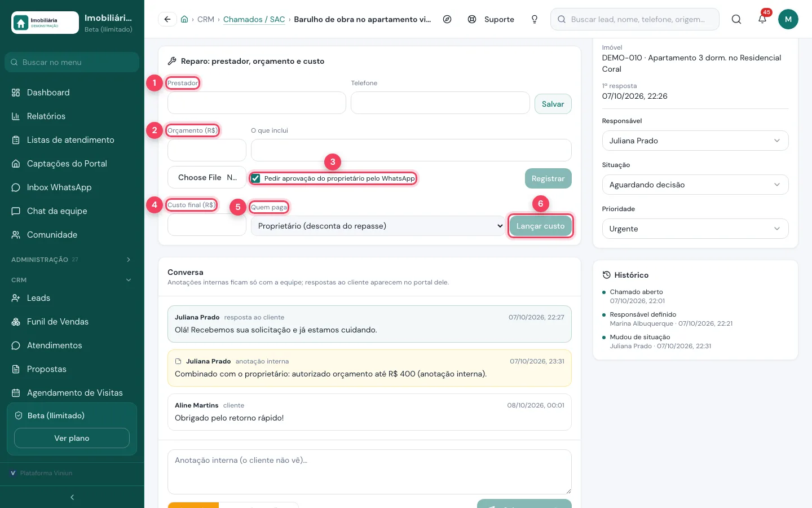Click the search magnifier button
812x508 pixels.
[x=736, y=19]
